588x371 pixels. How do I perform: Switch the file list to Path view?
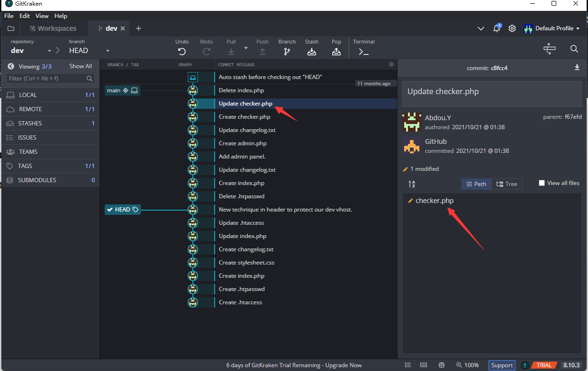click(x=476, y=184)
